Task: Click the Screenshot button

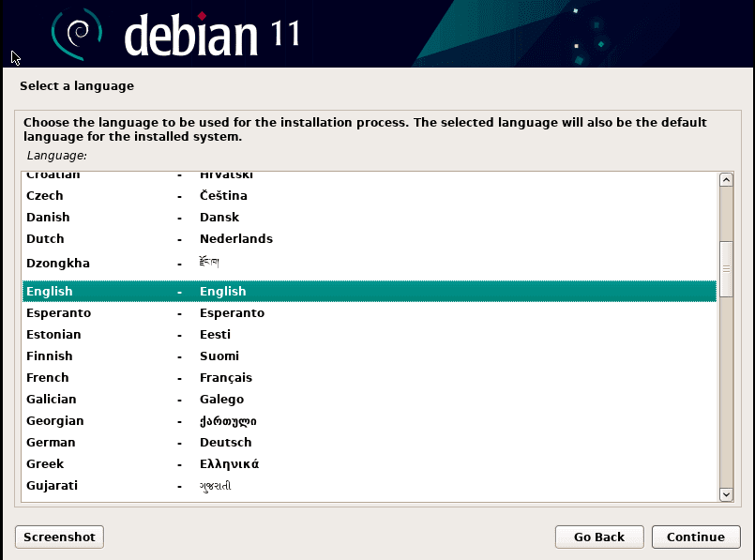Action: (59, 537)
